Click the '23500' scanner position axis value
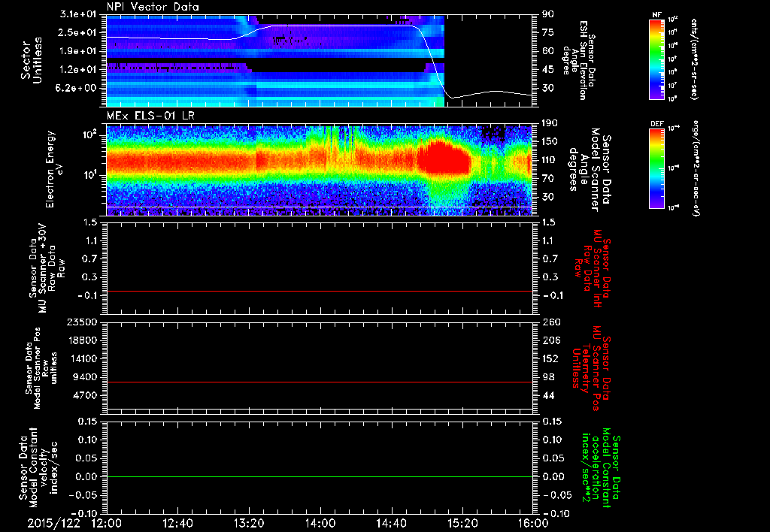 [x=83, y=322]
